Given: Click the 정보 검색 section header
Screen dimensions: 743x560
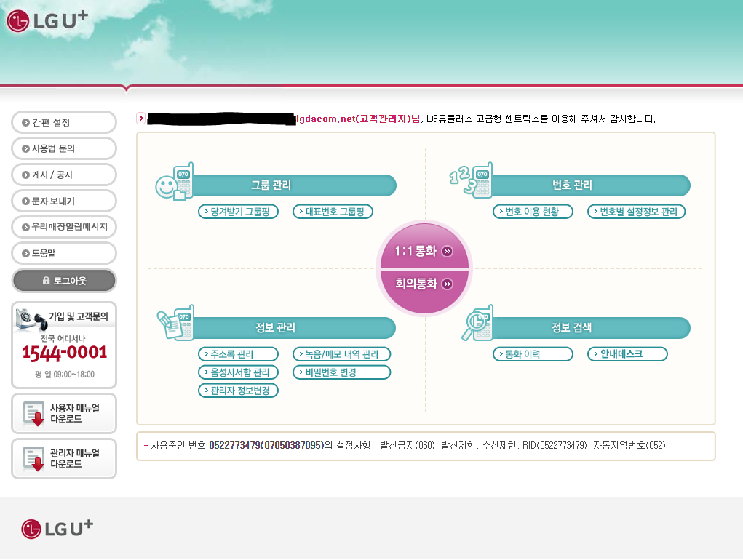Looking at the screenshot, I should click(x=590, y=327).
